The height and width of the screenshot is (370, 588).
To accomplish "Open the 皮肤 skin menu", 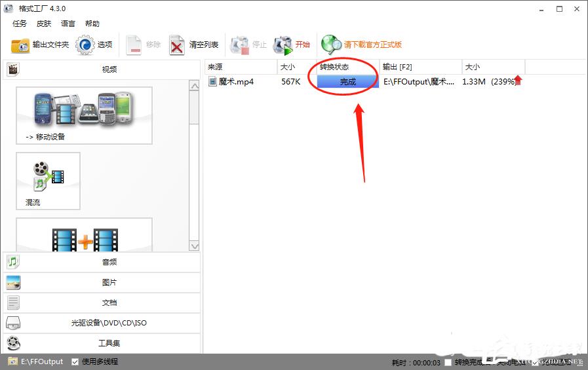I will (x=44, y=24).
